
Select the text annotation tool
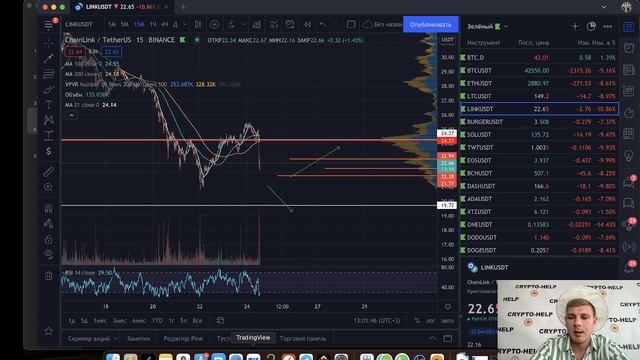point(49,105)
